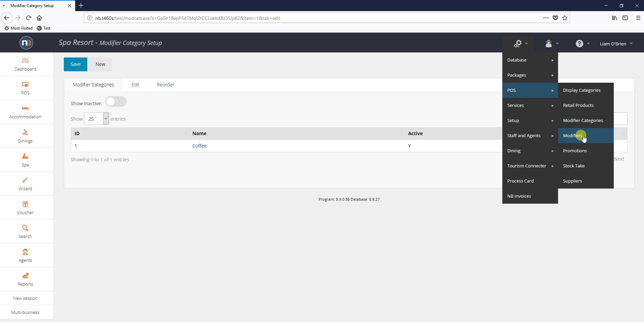This screenshot has height=322, width=644.
Task: Expand the Setup submenu
Action: 530,120
